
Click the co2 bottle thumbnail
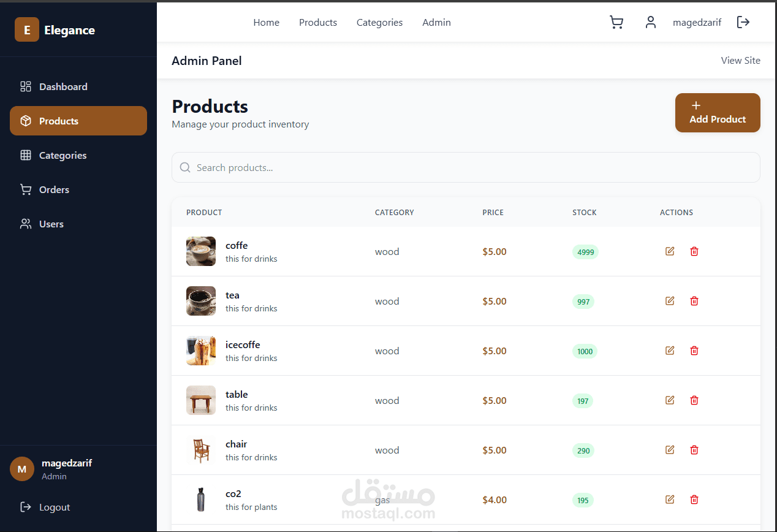pos(201,500)
